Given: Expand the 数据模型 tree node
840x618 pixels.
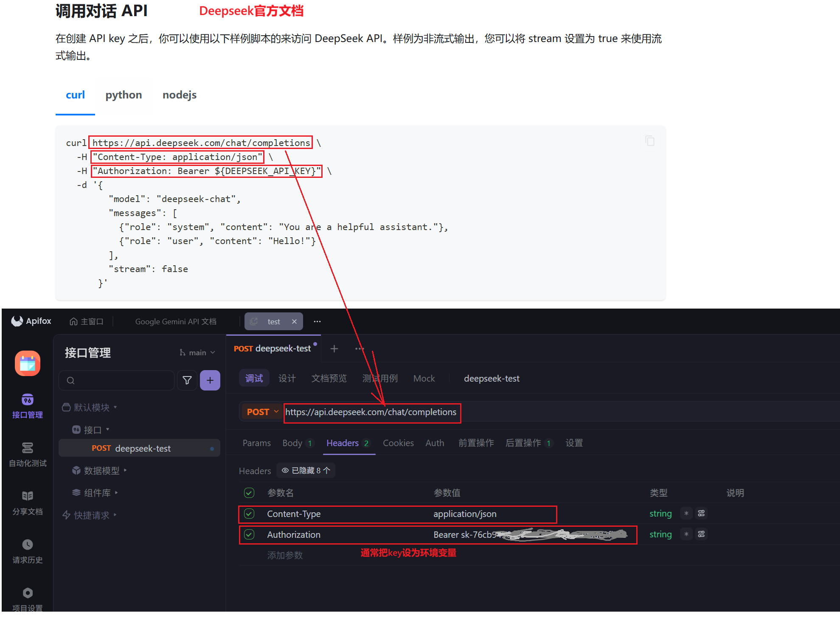Looking at the screenshot, I should pyautogui.click(x=101, y=470).
